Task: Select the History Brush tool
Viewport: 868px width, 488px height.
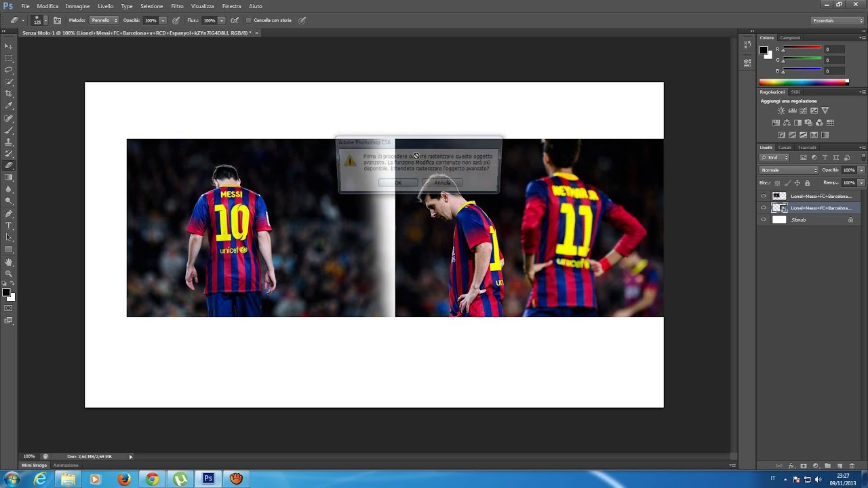Action: coord(9,153)
